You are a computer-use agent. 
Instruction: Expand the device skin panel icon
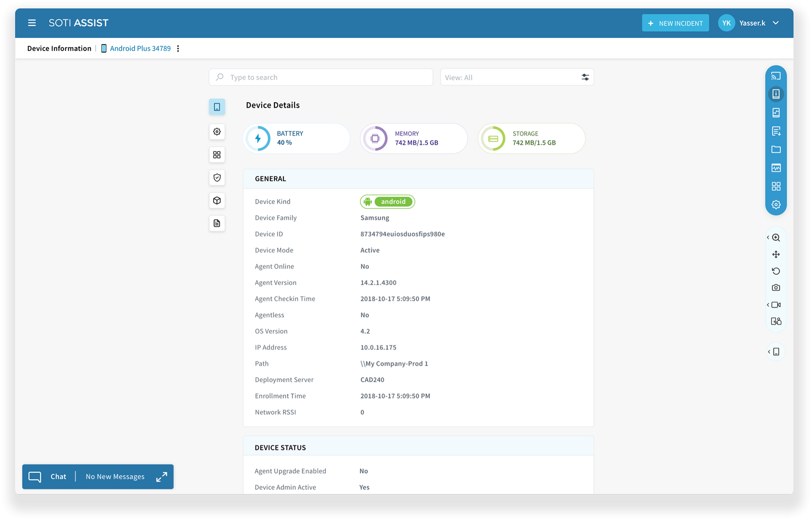[776, 352]
